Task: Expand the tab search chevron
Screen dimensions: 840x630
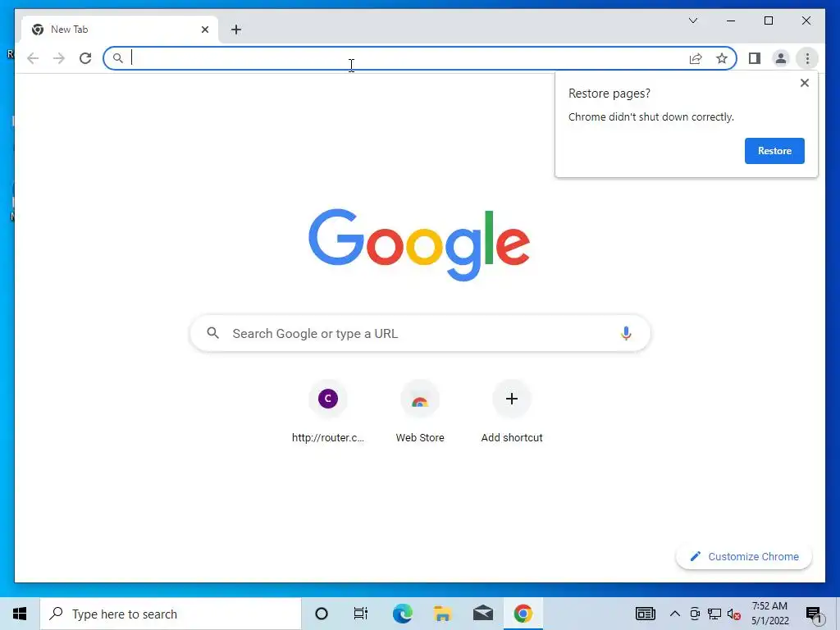Action: [x=692, y=21]
